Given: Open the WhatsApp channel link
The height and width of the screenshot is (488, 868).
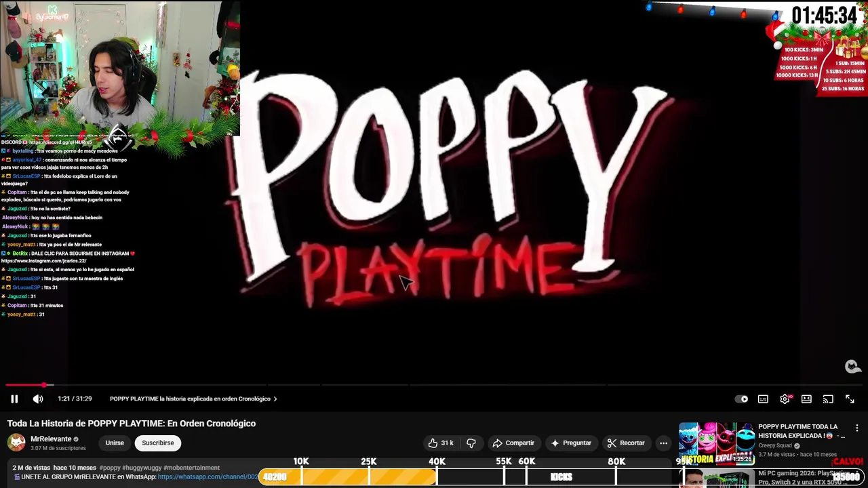Looking at the screenshot, I should point(208,477).
